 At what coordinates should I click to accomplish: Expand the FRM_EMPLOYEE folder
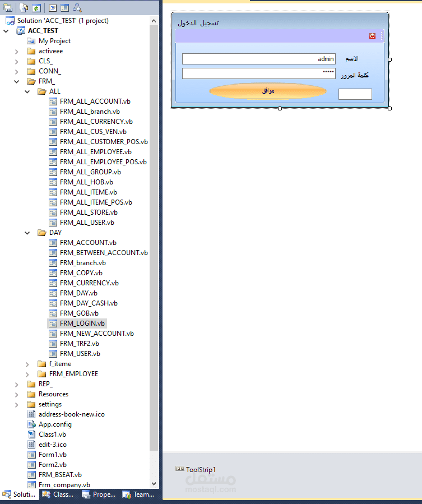27,374
